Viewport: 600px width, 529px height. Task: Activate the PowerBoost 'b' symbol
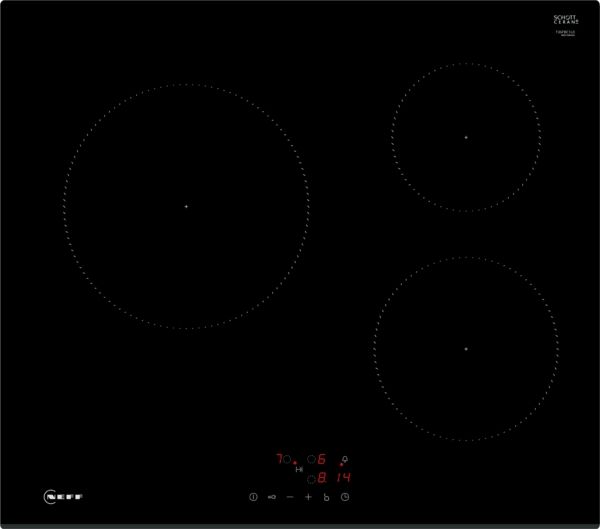[326, 497]
